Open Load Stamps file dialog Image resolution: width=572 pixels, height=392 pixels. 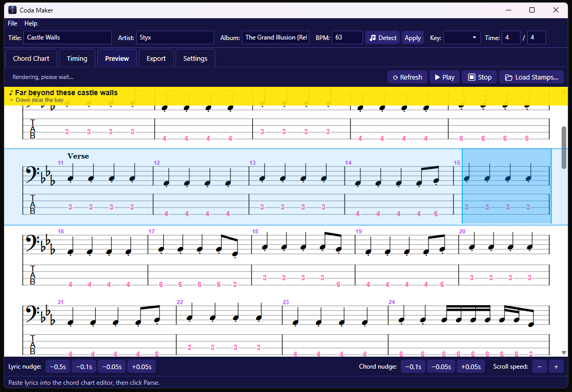click(x=531, y=77)
